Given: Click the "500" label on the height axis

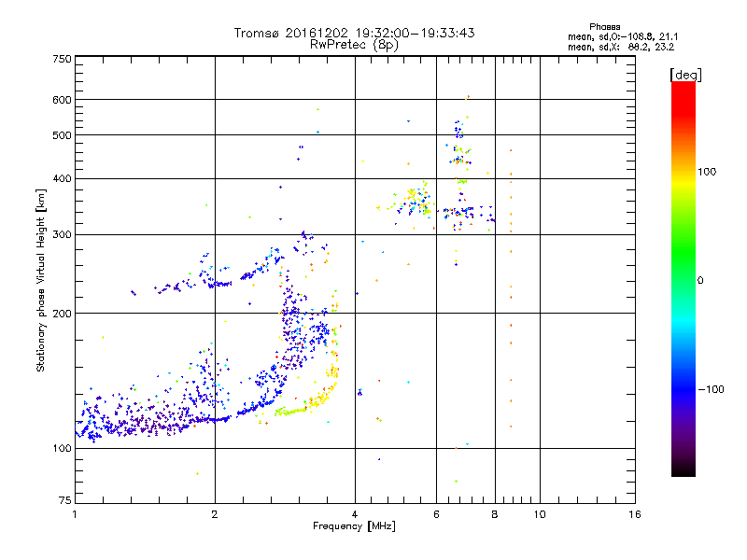Looking at the screenshot, I should (x=62, y=135).
